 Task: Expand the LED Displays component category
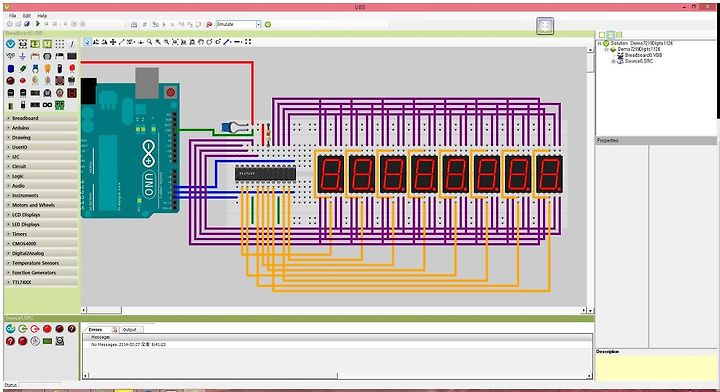40,224
